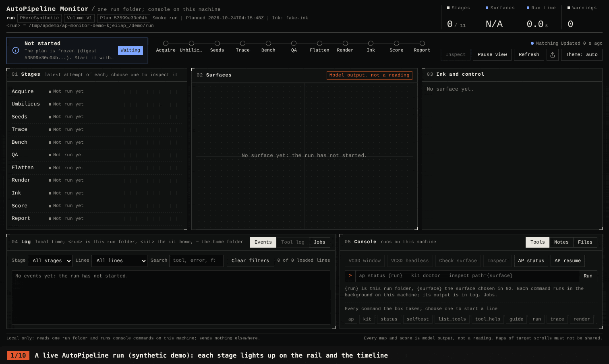This screenshot has width=609, height=364.
Task: Click the Score stage circle on the rail
Action: (x=396, y=43)
